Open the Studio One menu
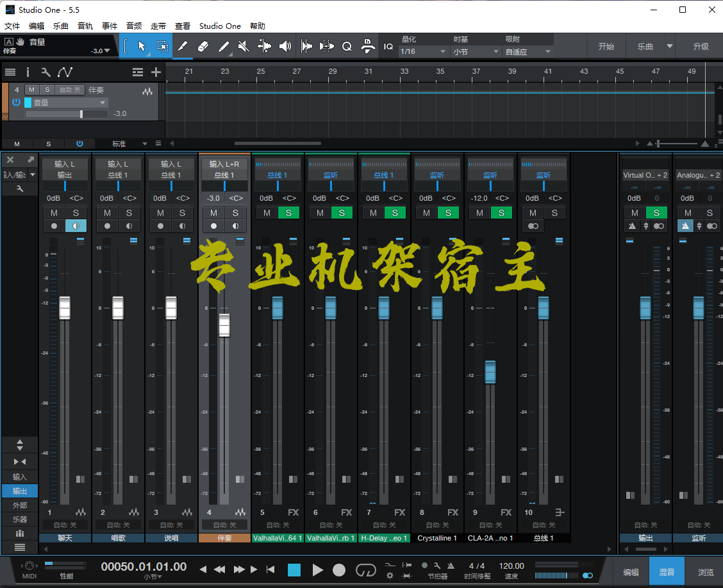This screenshot has width=723, height=588. [220, 26]
